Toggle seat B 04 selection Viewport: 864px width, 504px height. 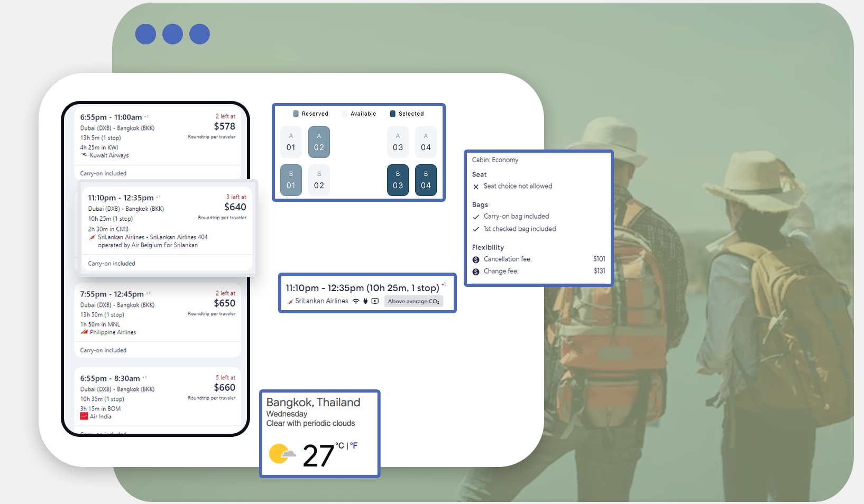[x=426, y=180]
